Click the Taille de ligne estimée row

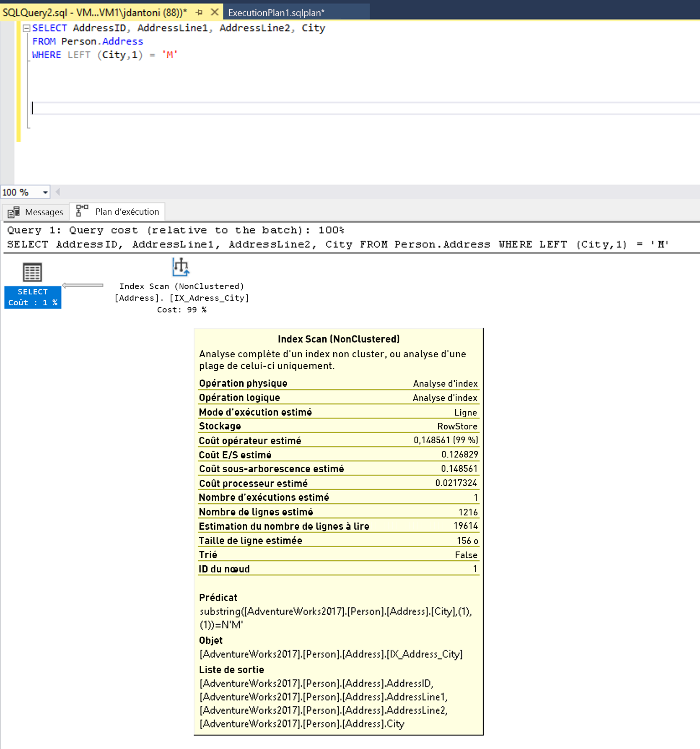[x=339, y=540]
